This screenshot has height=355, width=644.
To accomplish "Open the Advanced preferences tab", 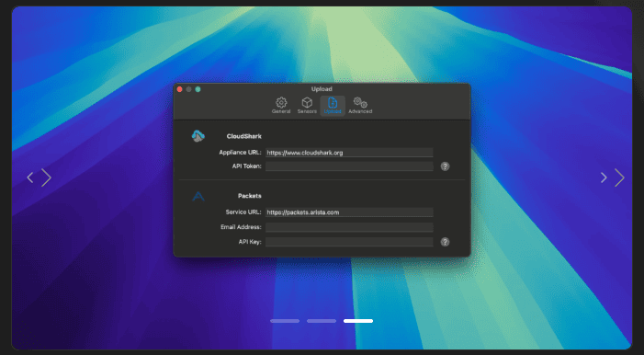I will click(x=360, y=106).
